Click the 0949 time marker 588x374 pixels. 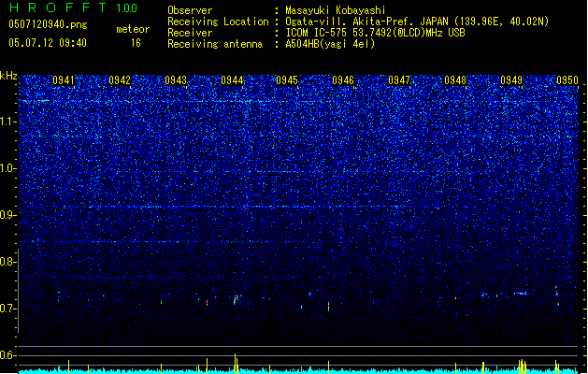click(x=511, y=80)
